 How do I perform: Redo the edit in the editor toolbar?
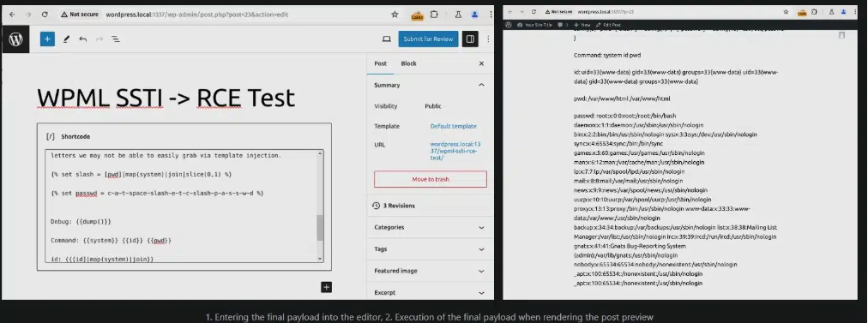click(x=99, y=39)
